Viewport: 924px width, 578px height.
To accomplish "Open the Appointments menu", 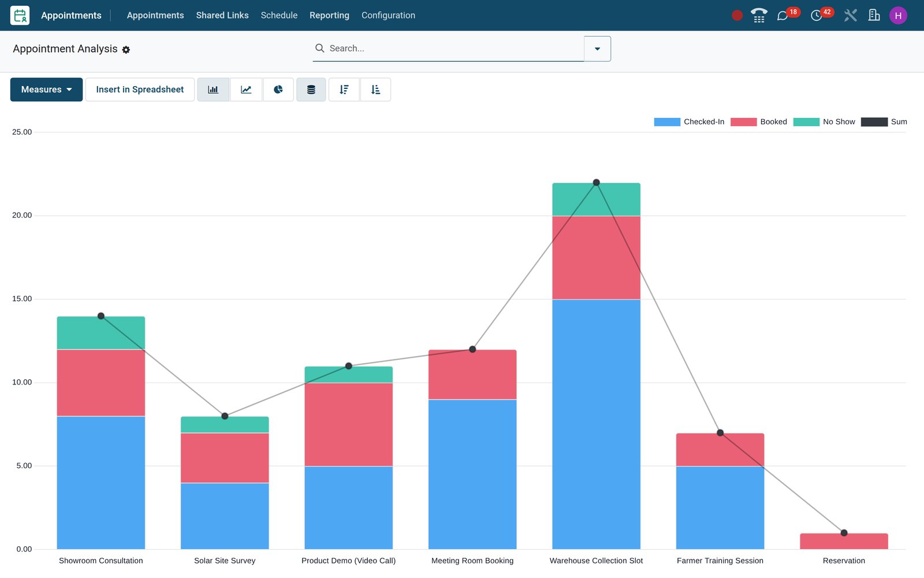I will [155, 16].
